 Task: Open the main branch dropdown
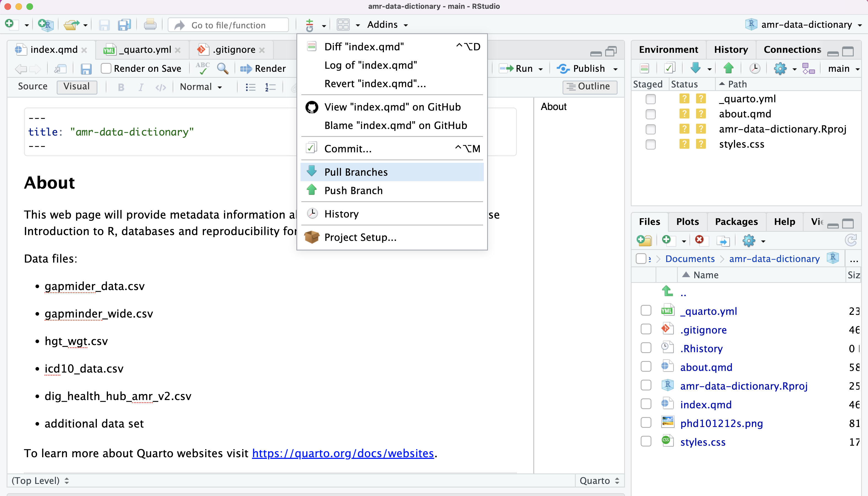[x=844, y=69]
